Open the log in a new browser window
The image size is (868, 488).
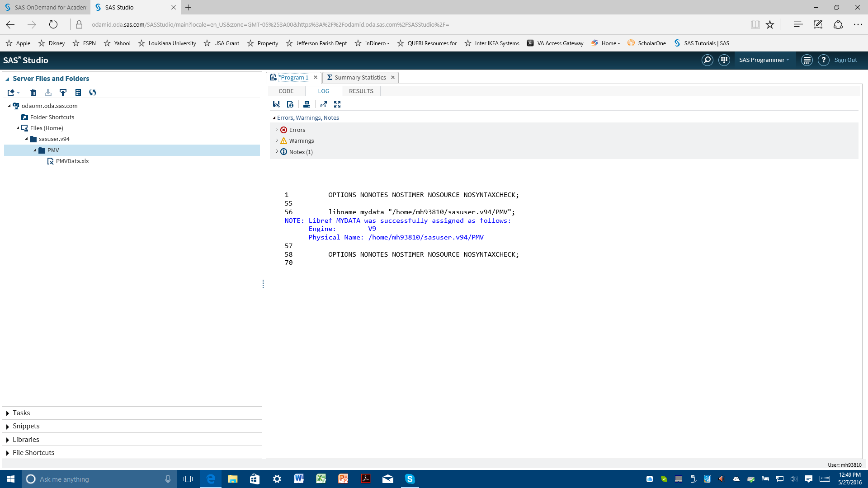click(x=324, y=104)
